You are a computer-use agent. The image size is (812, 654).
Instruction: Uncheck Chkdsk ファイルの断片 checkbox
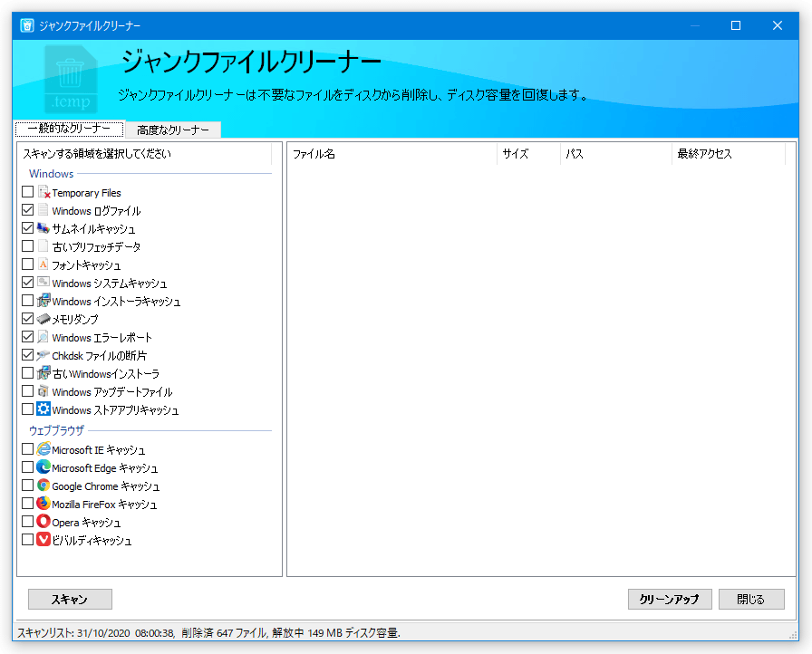point(28,355)
